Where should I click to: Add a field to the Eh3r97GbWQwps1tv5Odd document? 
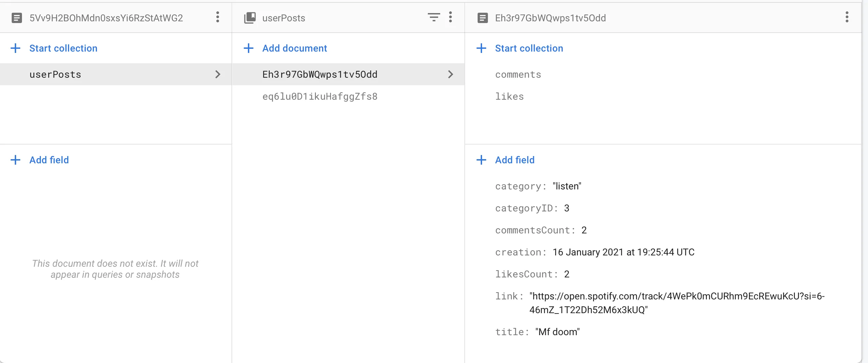(515, 160)
